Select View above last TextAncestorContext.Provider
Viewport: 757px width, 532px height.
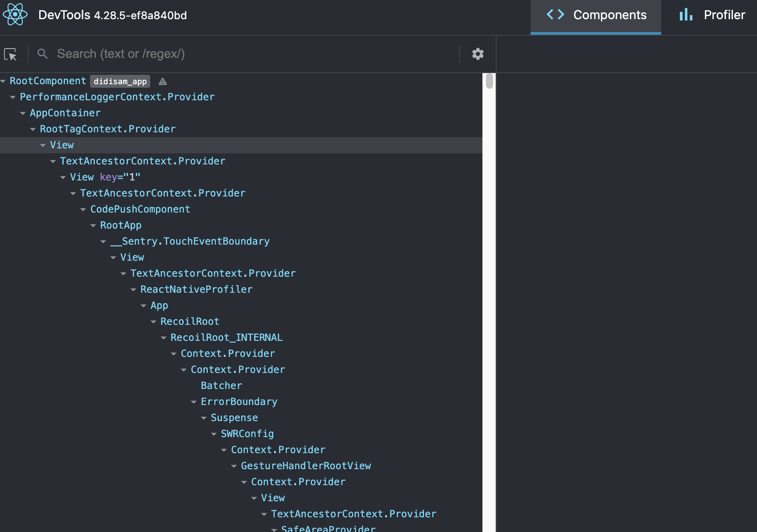pyautogui.click(x=273, y=498)
